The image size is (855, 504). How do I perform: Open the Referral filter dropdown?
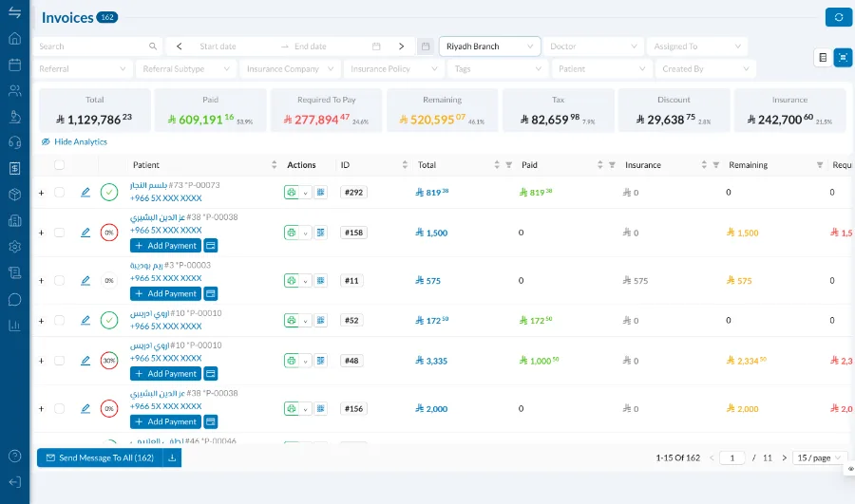(83, 68)
